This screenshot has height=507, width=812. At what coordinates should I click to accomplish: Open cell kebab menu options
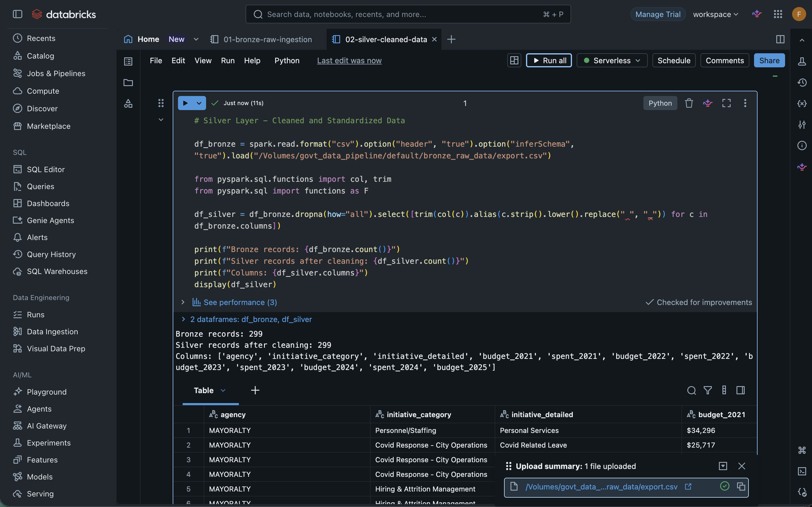[745, 103]
